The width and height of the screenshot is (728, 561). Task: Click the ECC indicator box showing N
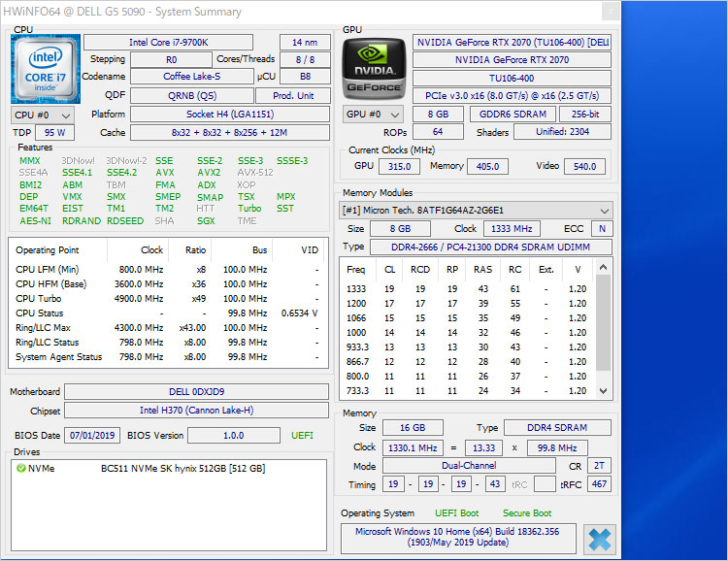click(x=602, y=229)
